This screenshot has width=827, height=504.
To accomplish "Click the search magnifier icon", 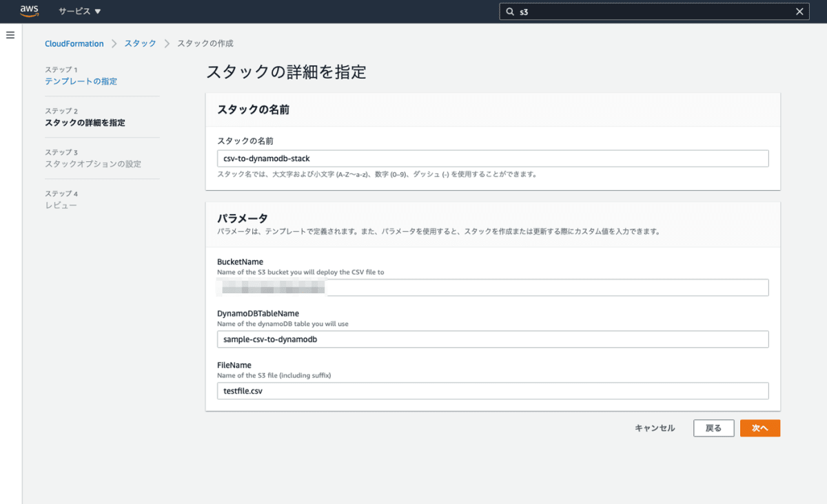I will pos(510,12).
